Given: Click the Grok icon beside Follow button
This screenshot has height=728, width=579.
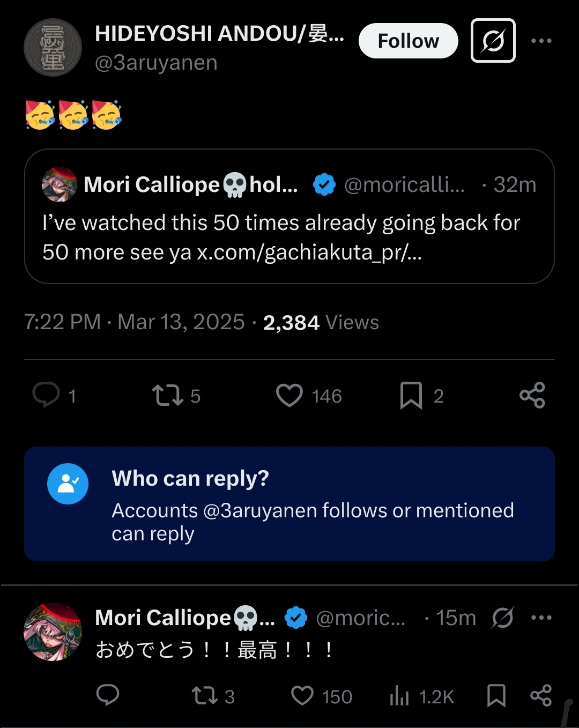Looking at the screenshot, I should coord(493,41).
